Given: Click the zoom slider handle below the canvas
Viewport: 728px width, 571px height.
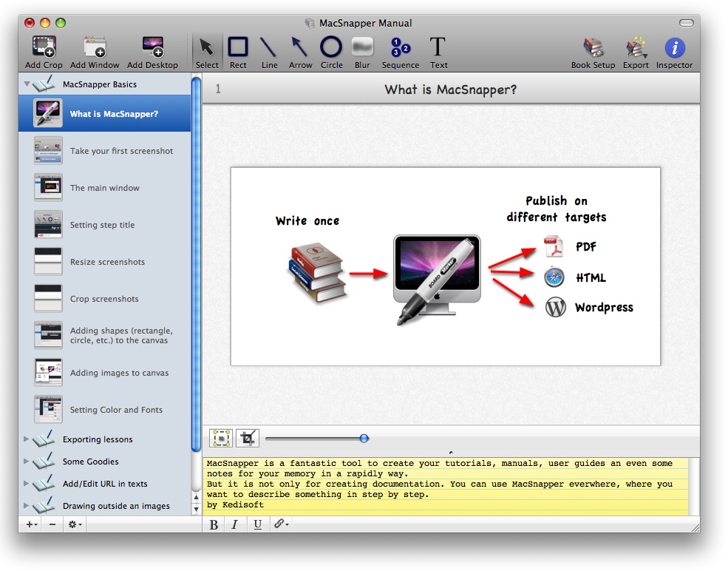Looking at the screenshot, I should [364, 438].
